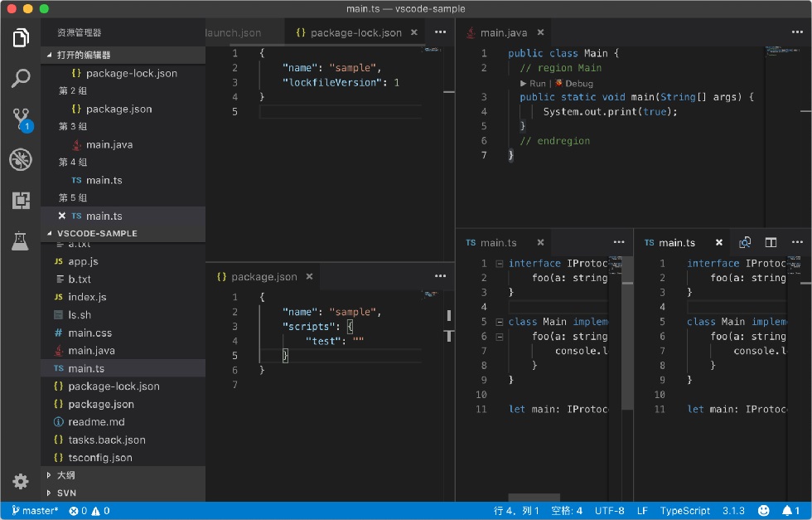The image size is (812, 520).
Task: Fold the interface IProtocol block at line 1
Action: click(x=499, y=264)
